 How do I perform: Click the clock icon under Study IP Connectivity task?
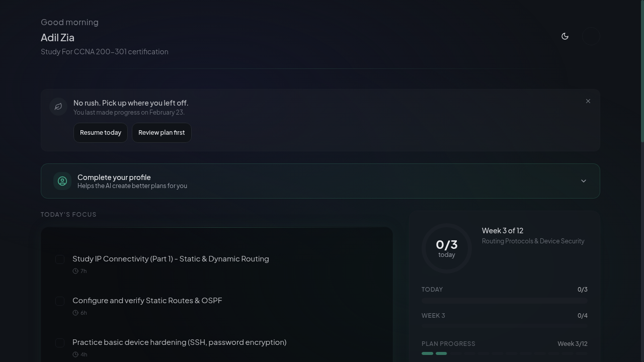75,271
